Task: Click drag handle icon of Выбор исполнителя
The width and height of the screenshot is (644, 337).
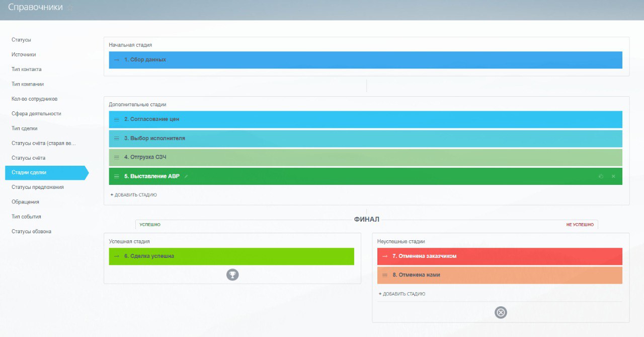Action: tap(117, 139)
